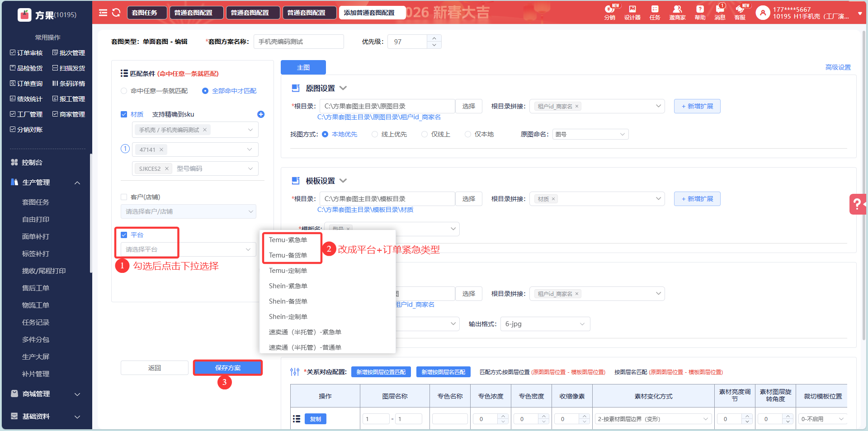Screen dimensions: 868x431
Task: Click the 关系对应配置 settings sliders icon
Action: [x=295, y=372]
